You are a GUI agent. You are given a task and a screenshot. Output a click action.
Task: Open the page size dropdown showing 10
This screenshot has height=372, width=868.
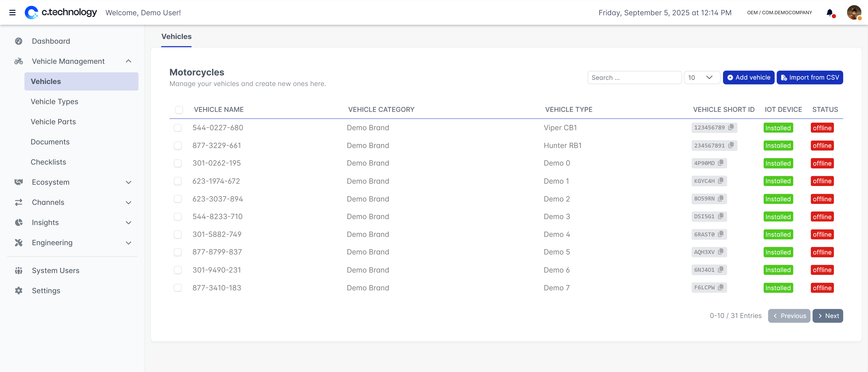pos(702,78)
